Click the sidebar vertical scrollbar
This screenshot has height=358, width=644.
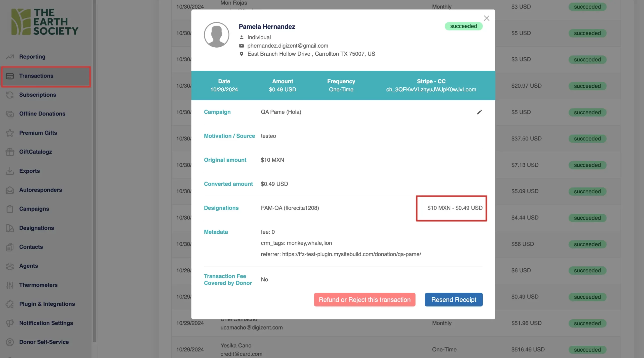95,171
